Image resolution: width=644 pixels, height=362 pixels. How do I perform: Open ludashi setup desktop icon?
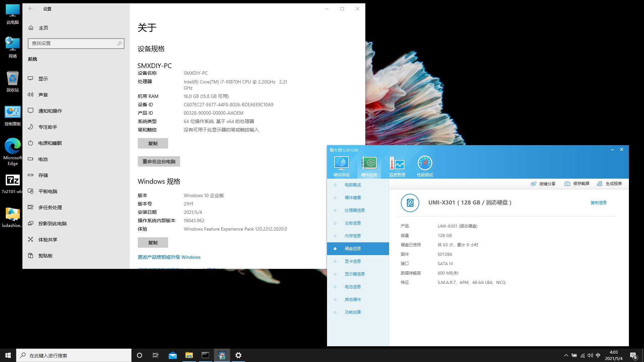pos(13,217)
